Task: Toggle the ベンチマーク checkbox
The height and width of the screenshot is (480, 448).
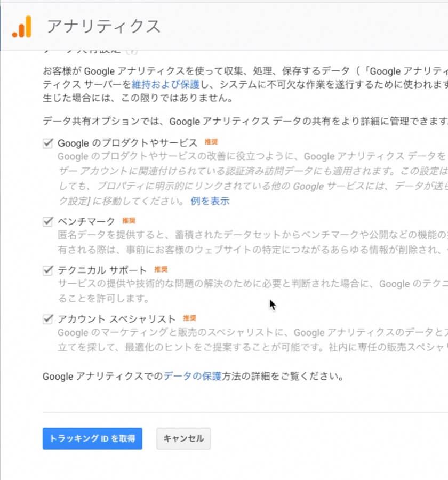Action: pos(48,221)
